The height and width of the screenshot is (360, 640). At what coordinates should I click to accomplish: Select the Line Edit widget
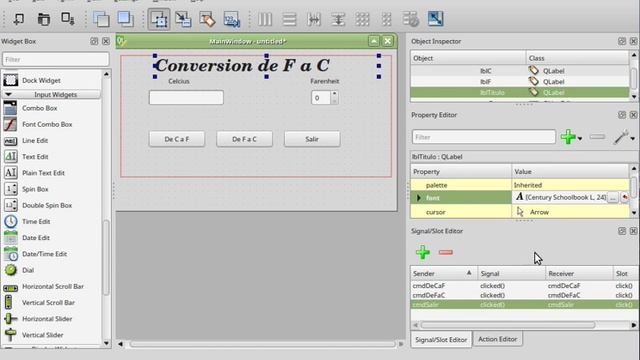[35, 140]
